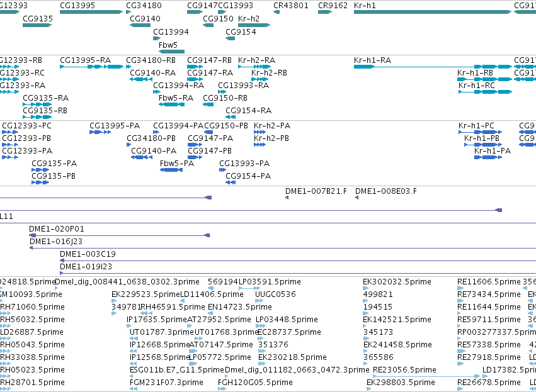Click the DME1-016J23 clone line

coord(283,248)
